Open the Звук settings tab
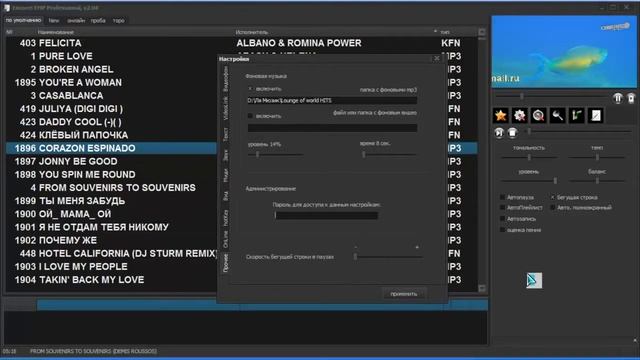640x360 pixels. click(x=225, y=155)
